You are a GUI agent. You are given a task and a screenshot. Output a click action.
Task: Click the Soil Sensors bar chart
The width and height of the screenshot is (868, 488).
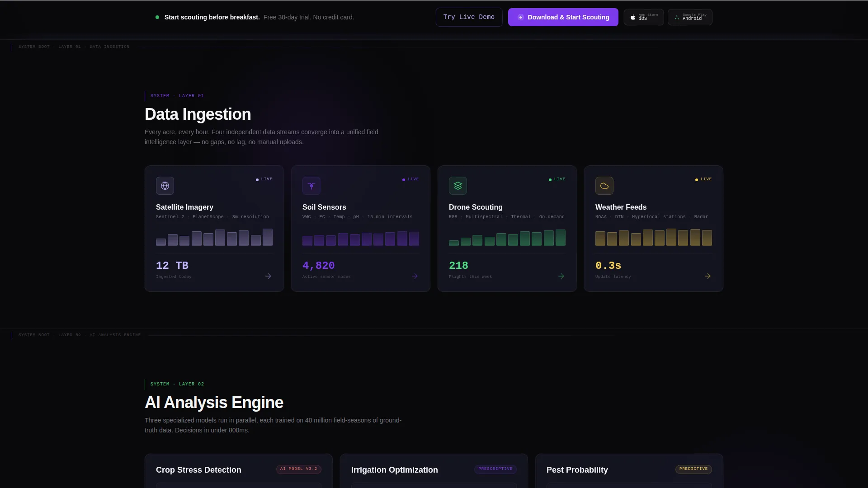[361, 238]
